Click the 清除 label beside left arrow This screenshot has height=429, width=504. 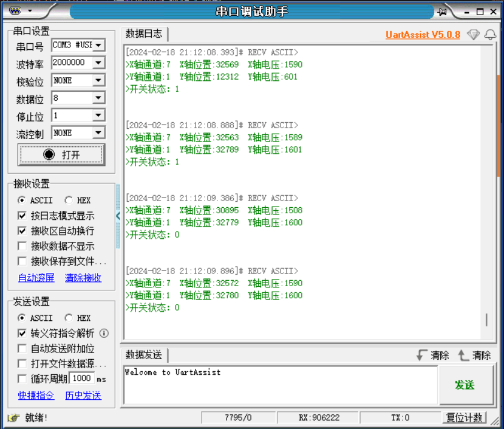440,355
